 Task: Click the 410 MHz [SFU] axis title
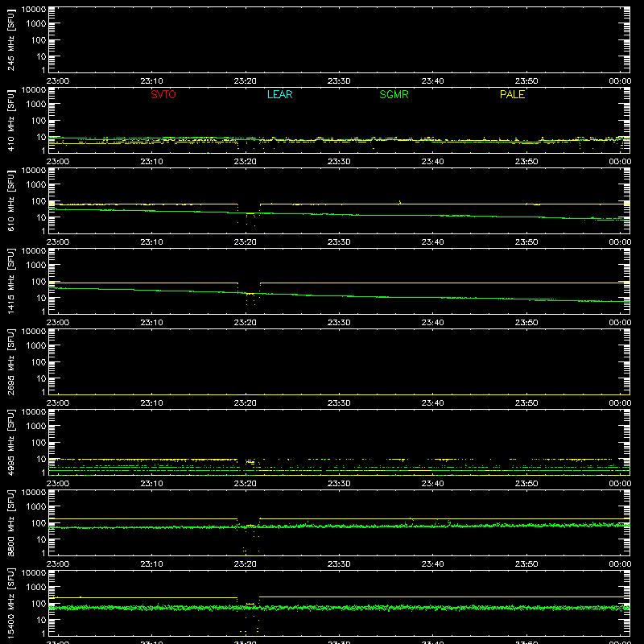[11, 120]
